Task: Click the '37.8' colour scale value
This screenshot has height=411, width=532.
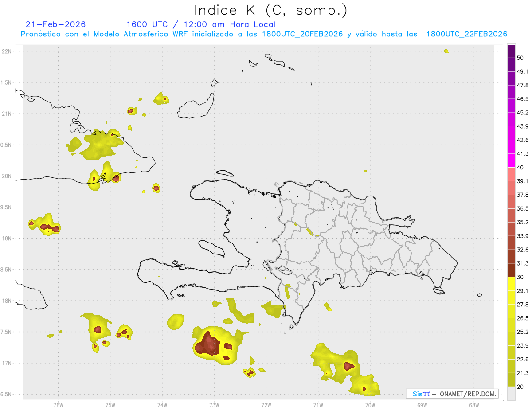Action: (523, 195)
